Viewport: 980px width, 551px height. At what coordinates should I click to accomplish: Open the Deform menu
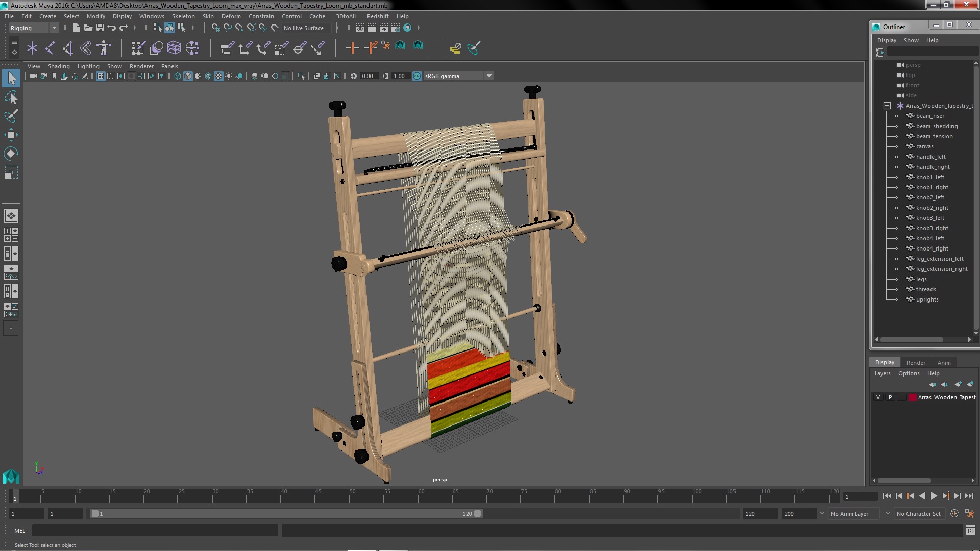[x=231, y=16]
